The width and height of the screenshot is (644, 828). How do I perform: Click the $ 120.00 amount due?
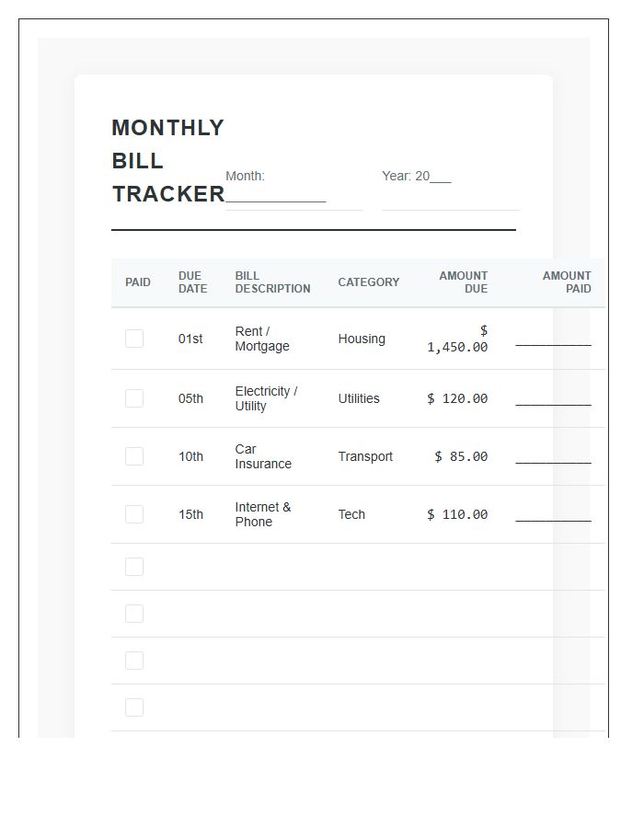point(457,398)
